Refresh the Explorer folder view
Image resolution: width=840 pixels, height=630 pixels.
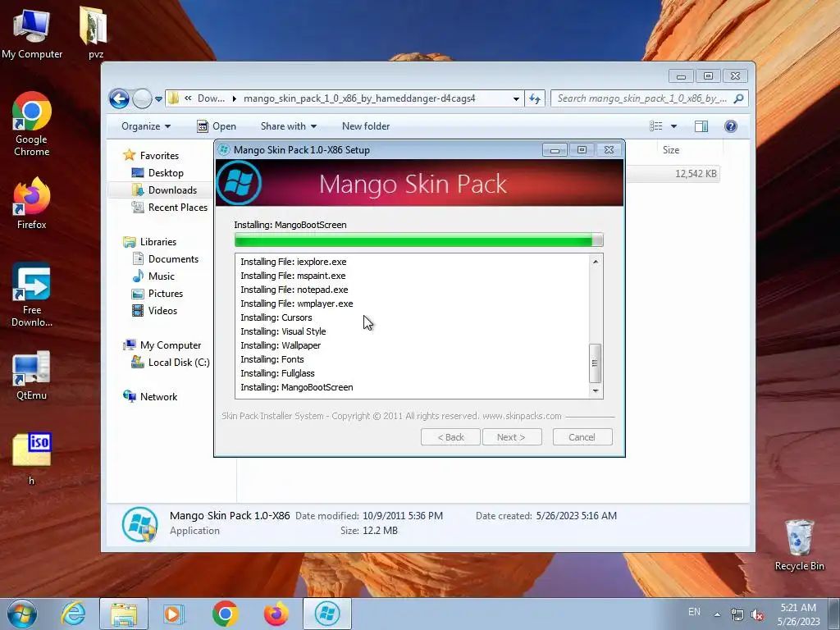(535, 98)
